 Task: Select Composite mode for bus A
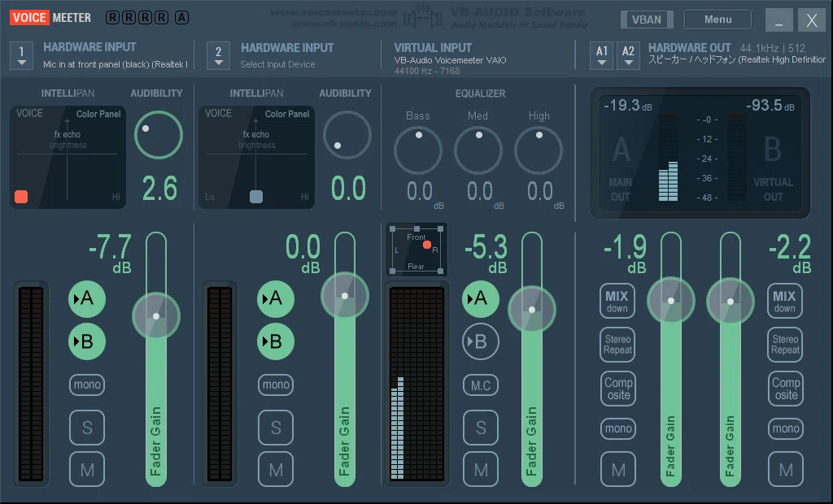coord(618,389)
